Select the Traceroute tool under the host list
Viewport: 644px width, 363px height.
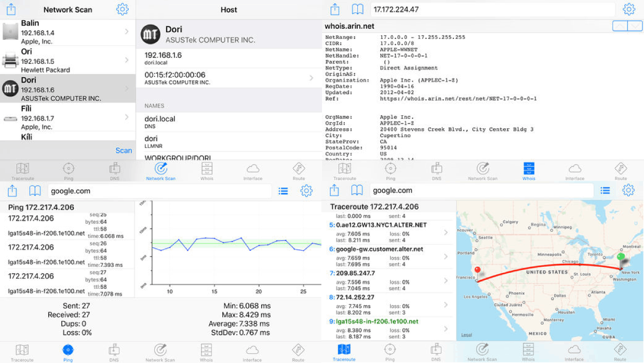22,170
